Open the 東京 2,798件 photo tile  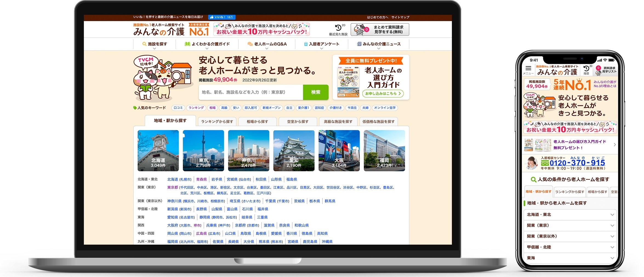click(203, 151)
